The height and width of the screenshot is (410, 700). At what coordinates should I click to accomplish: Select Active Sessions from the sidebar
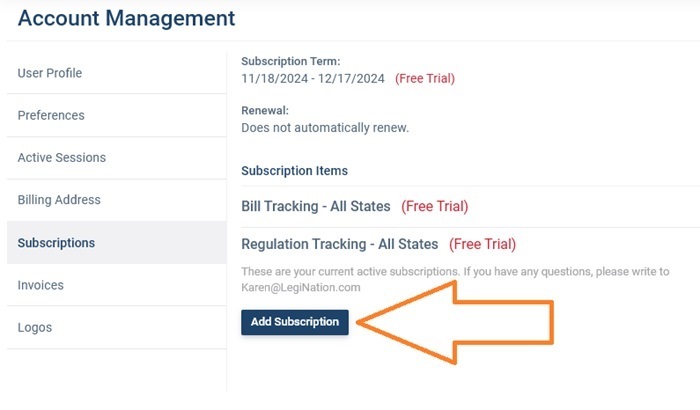tap(62, 157)
